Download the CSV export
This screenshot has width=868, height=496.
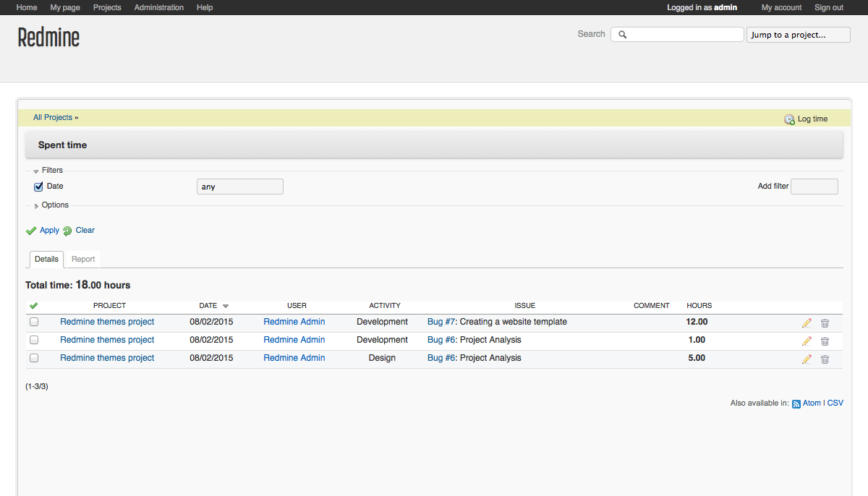point(835,403)
